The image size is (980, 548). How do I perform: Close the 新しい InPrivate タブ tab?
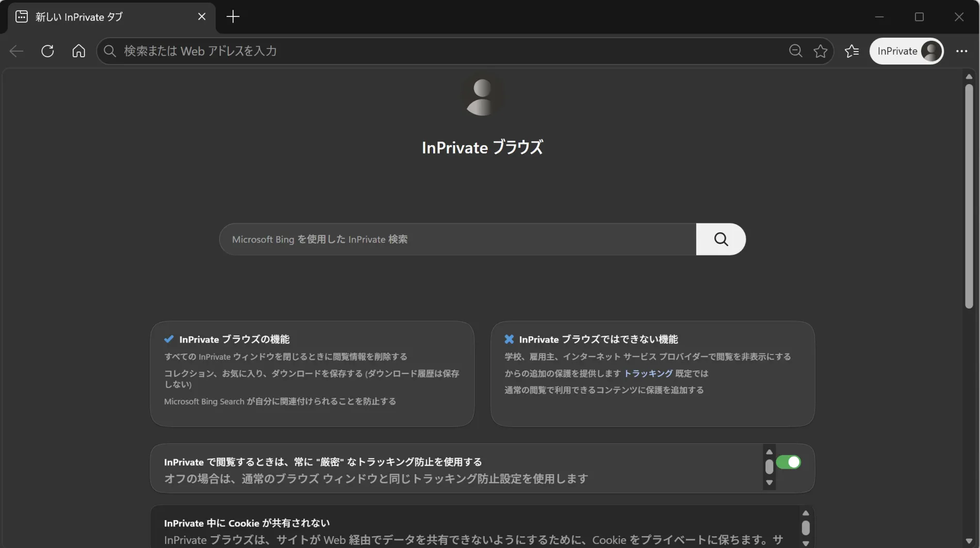tap(202, 17)
